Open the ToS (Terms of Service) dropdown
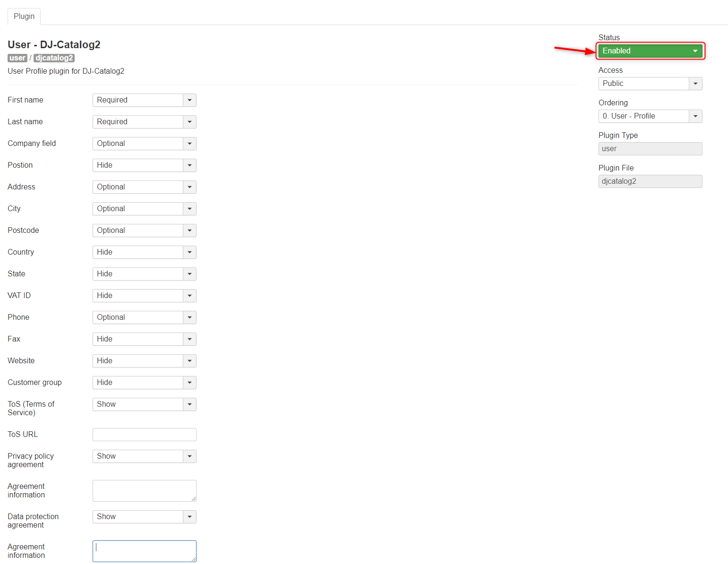The width and height of the screenshot is (728, 564). point(145,404)
